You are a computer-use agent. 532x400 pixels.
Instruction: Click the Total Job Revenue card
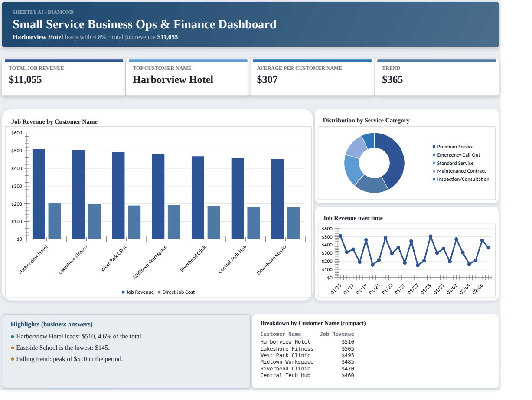(63, 77)
